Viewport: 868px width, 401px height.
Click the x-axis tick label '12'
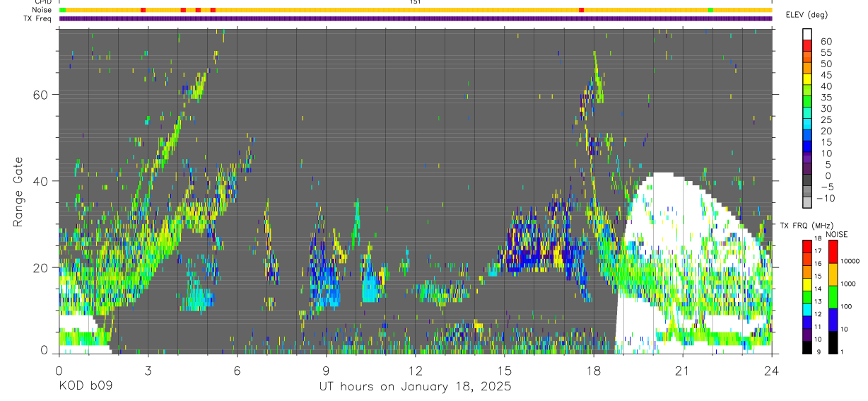click(416, 370)
